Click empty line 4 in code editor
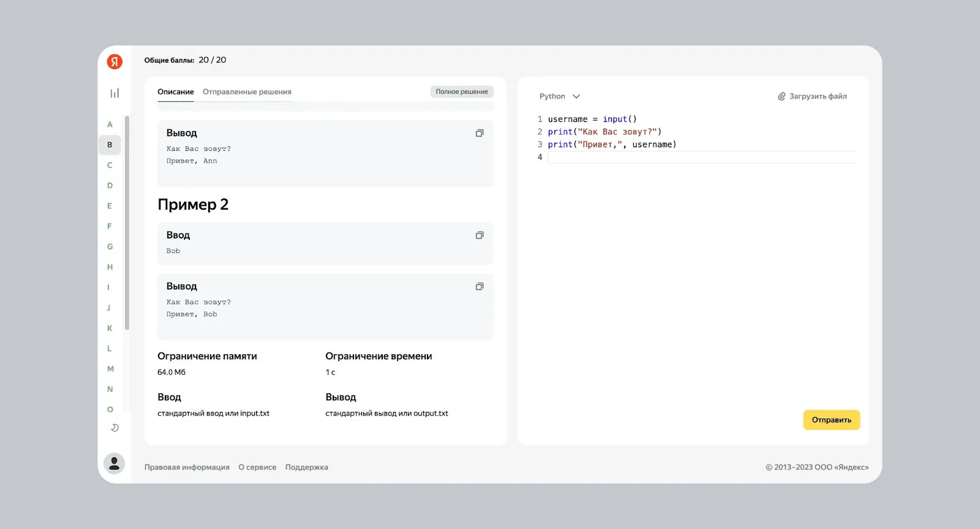Viewport: 980px width, 529px height. click(x=702, y=157)
